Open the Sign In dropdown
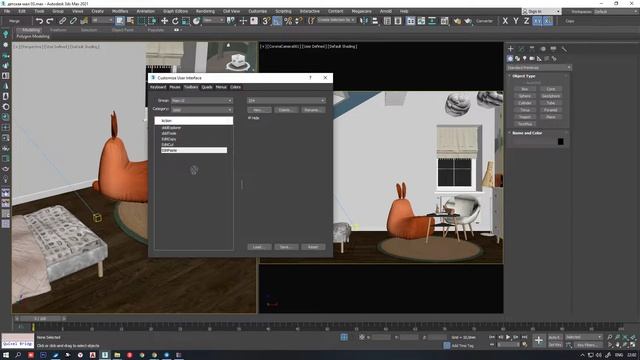Image resolution: width=640 pixels, height=360 pixels. 541,11
